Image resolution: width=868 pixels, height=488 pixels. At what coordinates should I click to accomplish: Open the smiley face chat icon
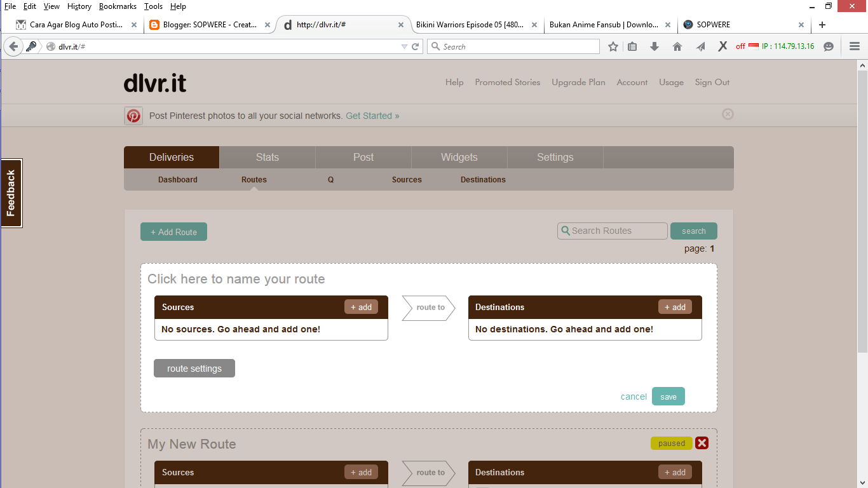829,46
